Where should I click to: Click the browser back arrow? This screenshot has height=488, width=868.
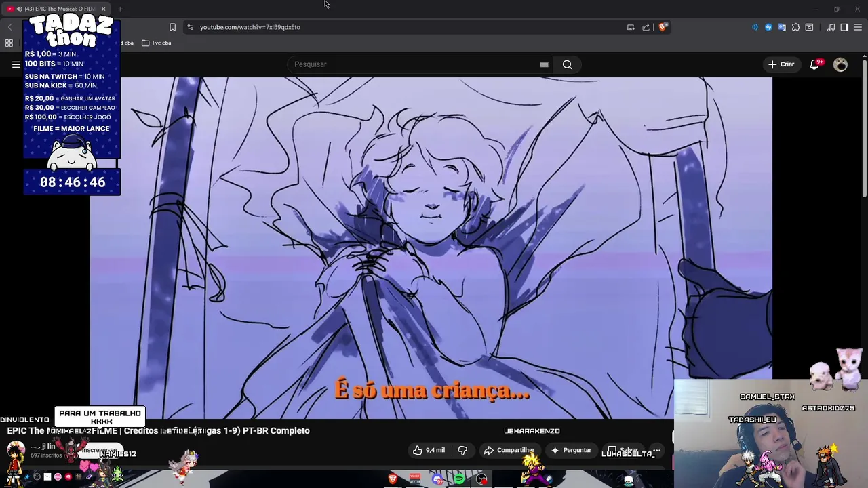point(9,27)
